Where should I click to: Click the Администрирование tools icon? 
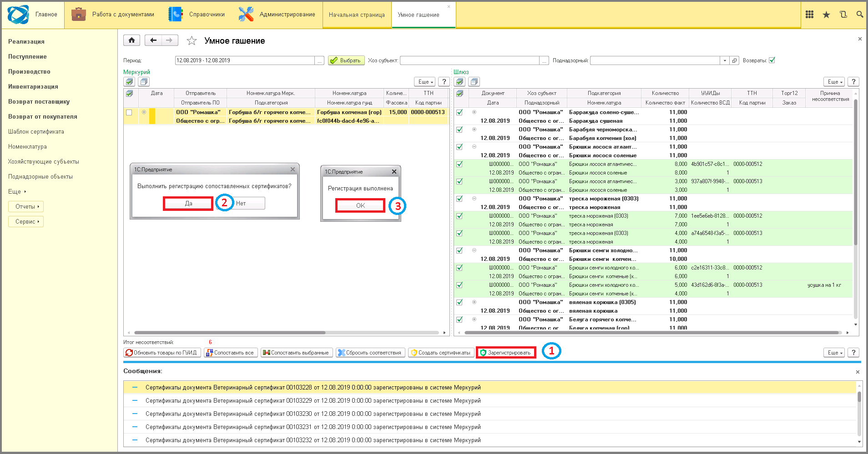(x=246, y=15)
